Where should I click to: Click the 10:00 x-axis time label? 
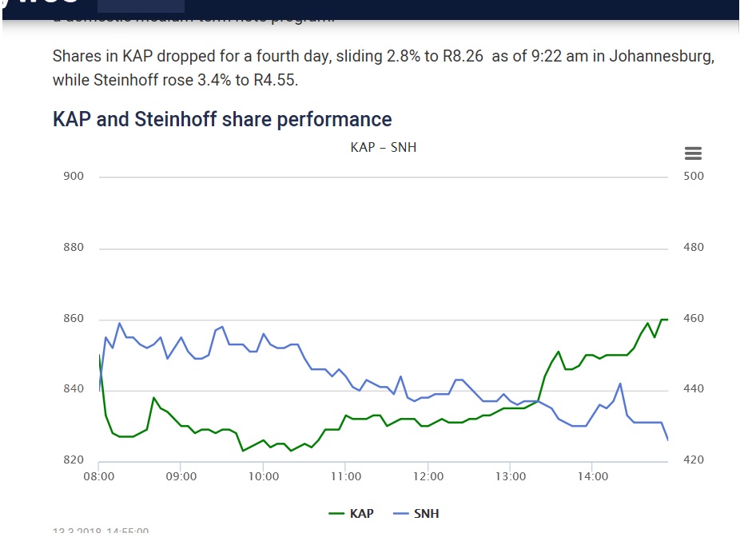point(263,476)
